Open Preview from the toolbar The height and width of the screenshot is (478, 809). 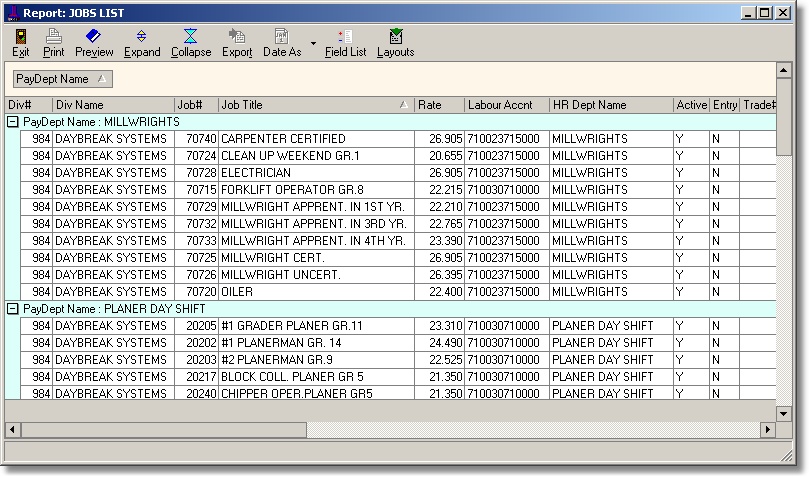click(x=94, y=43)
